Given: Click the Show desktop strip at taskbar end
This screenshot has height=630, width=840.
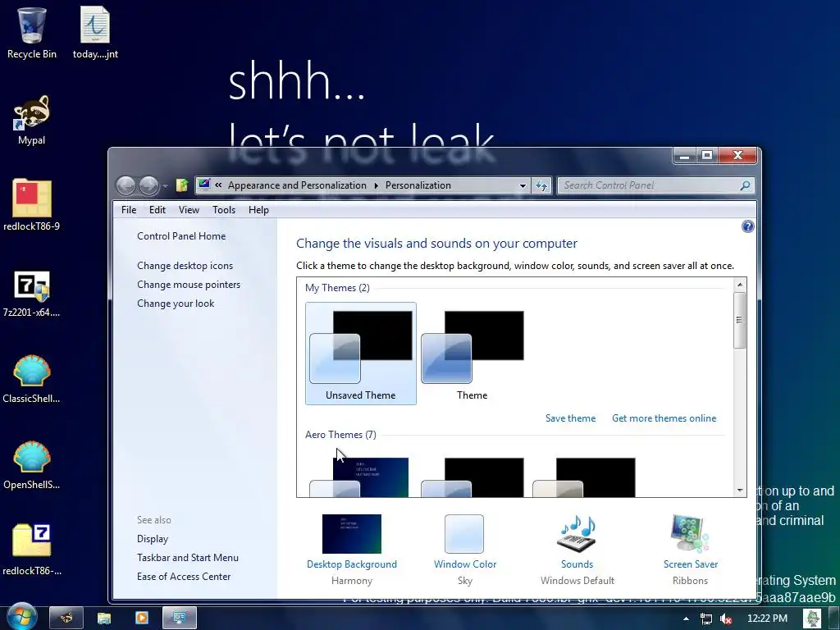Looking at the screenshot, I should [834, 619].
